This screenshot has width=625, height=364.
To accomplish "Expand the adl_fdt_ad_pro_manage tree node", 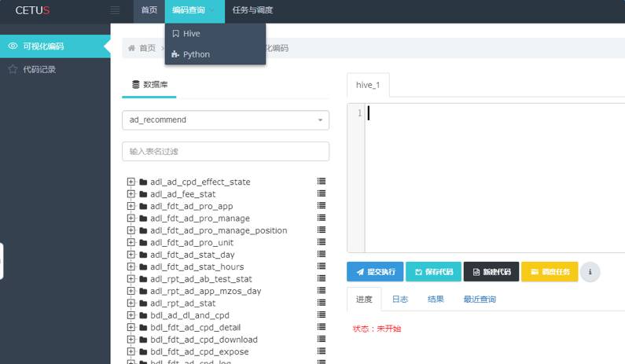I will tap(131, 218).
